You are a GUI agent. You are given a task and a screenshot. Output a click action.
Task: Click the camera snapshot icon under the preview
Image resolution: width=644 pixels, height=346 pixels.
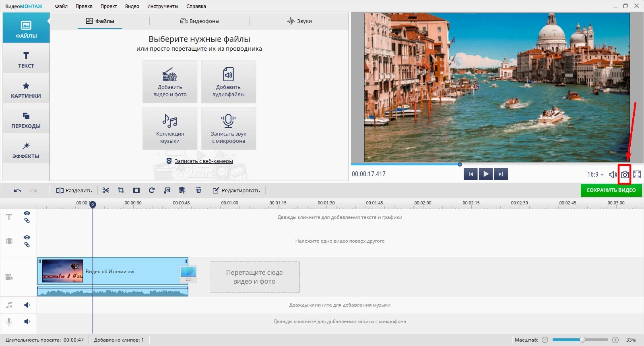tap(624, 175)
